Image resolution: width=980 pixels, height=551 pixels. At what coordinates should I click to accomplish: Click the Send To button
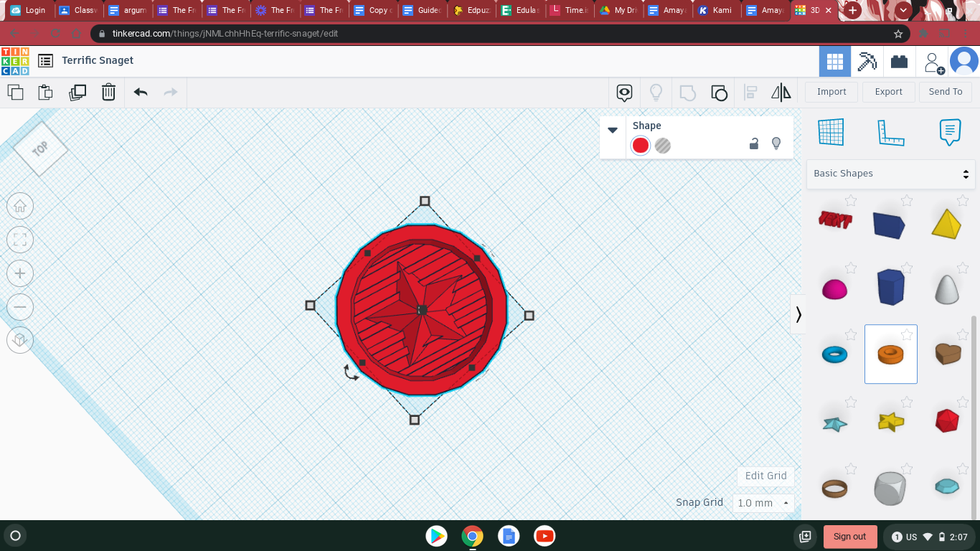(946, 92)
